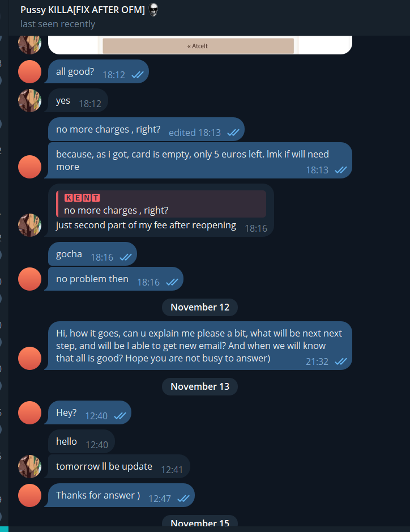Click the November 15 date label
The width and height of the screenshot is (410, 532).
coord(200,522)
